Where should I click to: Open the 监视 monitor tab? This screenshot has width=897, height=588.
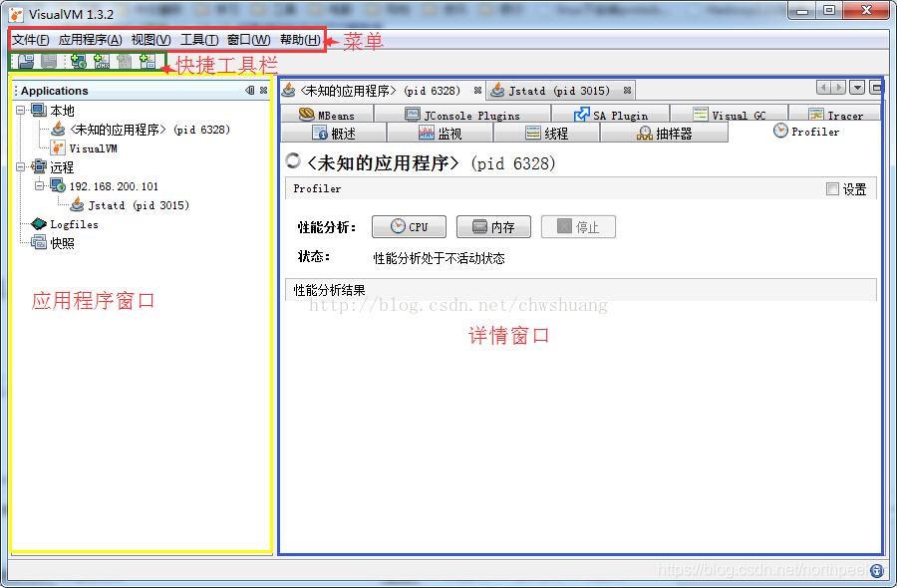(x=441, y=133)
